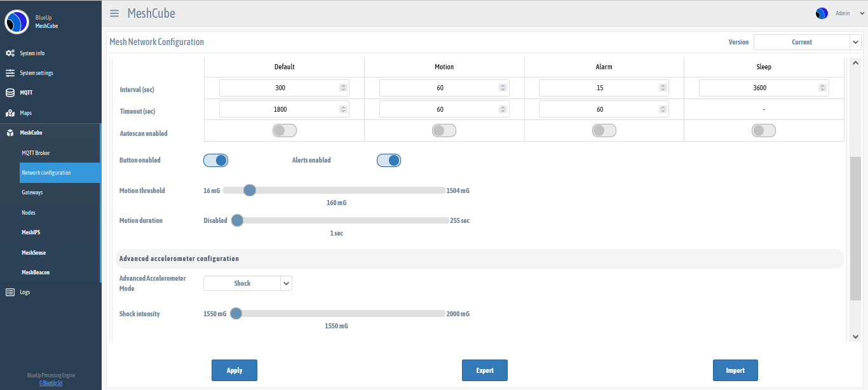This screenshot has height=390, width=868.
Task: Expand Advanced Accelerometer Mode dropdown
Action: tap(248, 283)
